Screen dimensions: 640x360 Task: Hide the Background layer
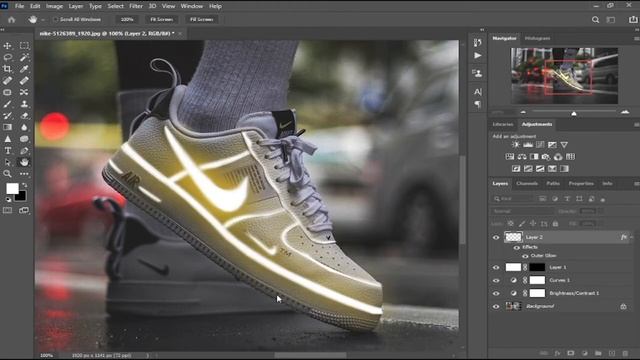496,307
